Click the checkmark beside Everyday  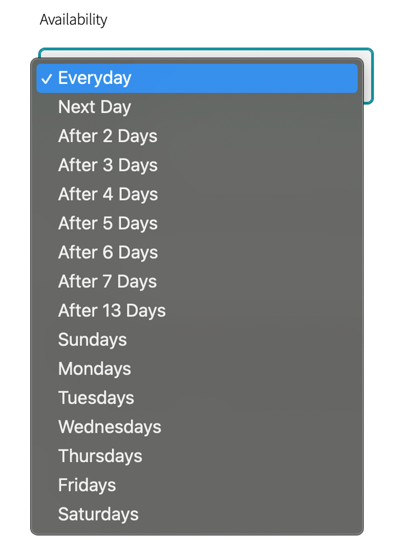click(47, 79)
